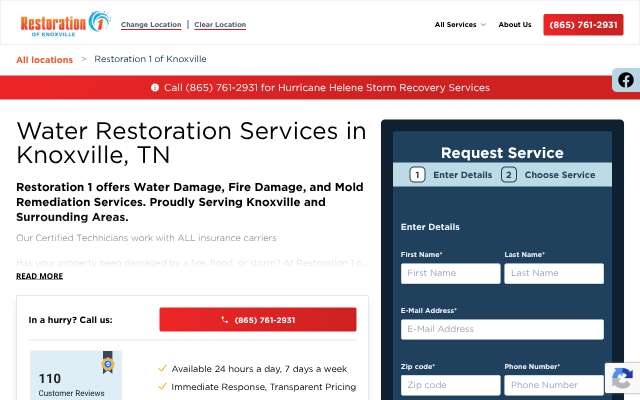The image size is (640, 400).
Task: Click the phone icon in the call button
Action: click(224, 320)
